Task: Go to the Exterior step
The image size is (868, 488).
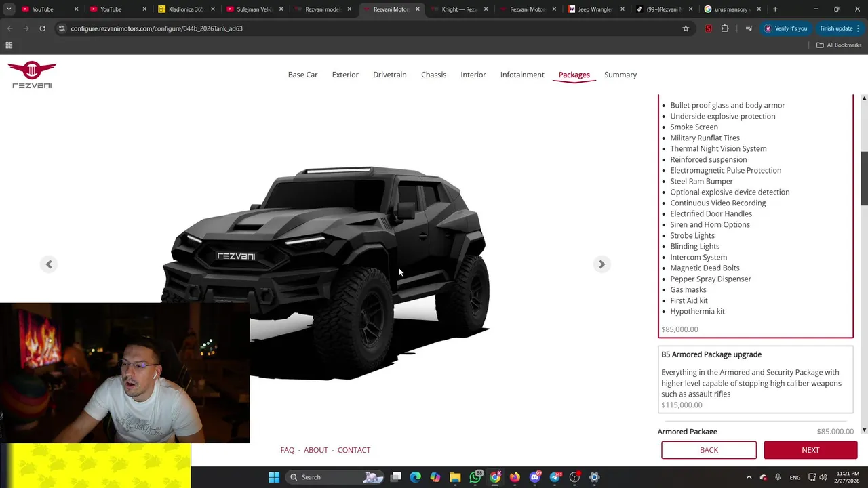Action: click(x=345, y=75)
